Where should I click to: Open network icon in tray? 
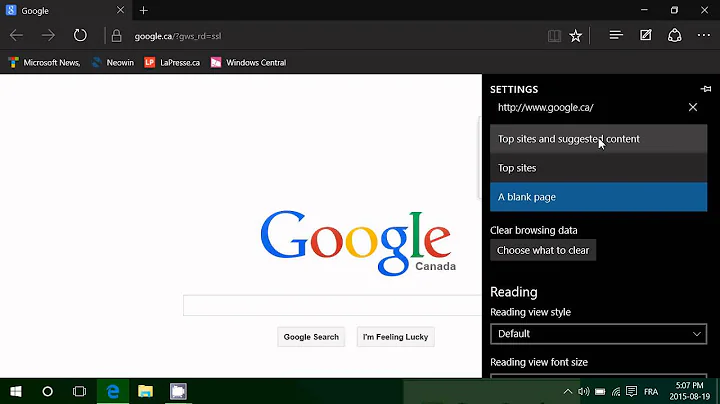click(616, 392)
